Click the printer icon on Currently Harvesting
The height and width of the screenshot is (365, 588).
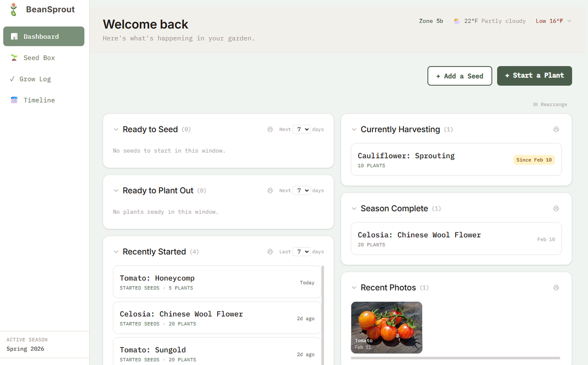pyautogui.click(x=556, y=129)
